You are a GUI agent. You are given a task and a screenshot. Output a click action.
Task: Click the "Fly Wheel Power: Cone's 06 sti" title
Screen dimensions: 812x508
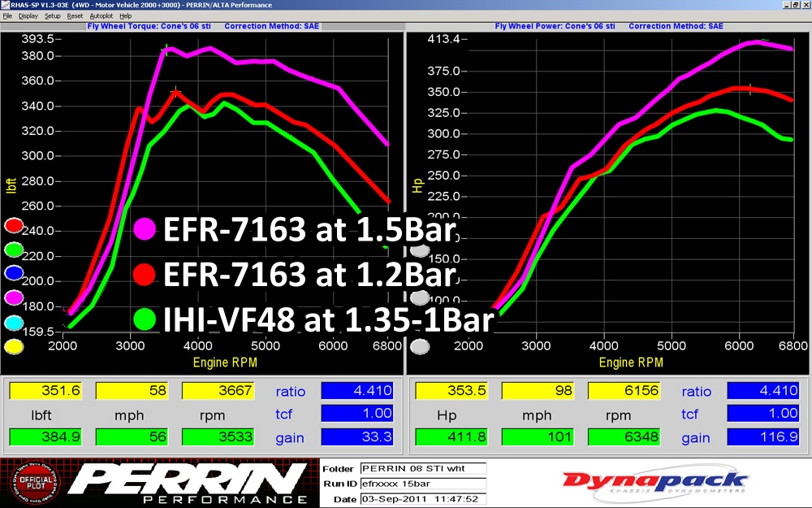click(555, 26)
